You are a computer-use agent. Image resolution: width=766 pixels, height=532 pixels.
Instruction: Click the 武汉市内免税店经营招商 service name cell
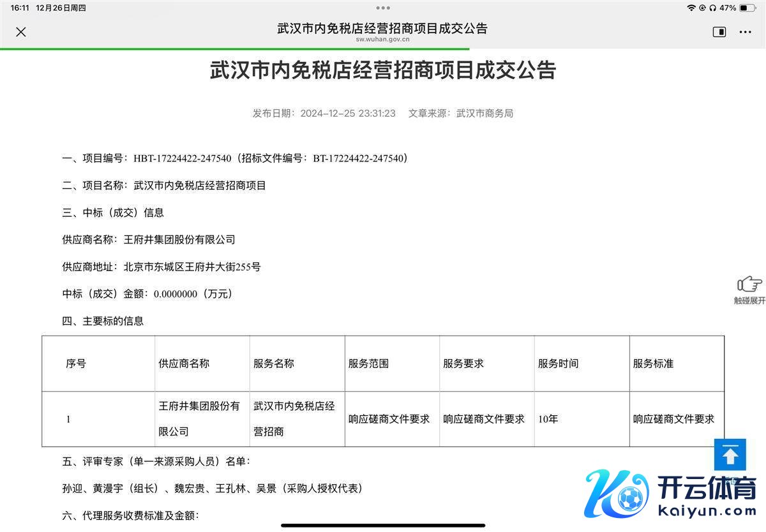(x=294, y=418)
